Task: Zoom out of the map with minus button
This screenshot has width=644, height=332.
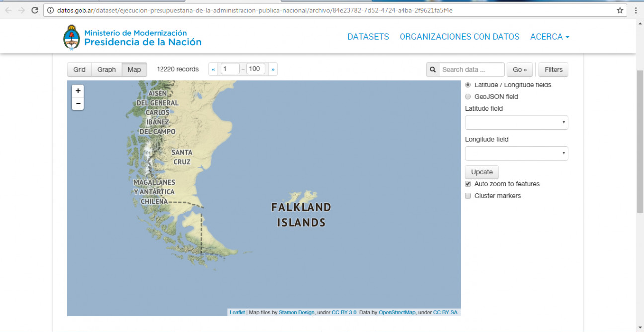Action: coord(78,104)
